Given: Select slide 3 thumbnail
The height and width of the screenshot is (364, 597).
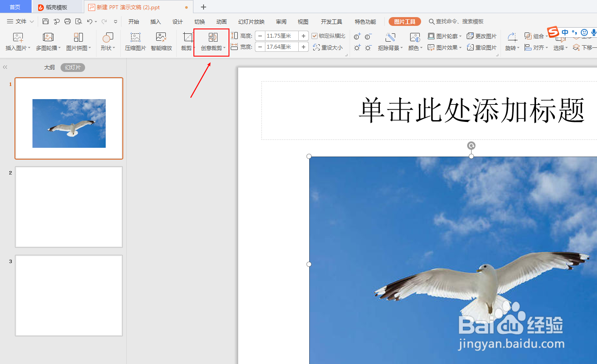Looking at the screenshot, I should coord(69,296).
